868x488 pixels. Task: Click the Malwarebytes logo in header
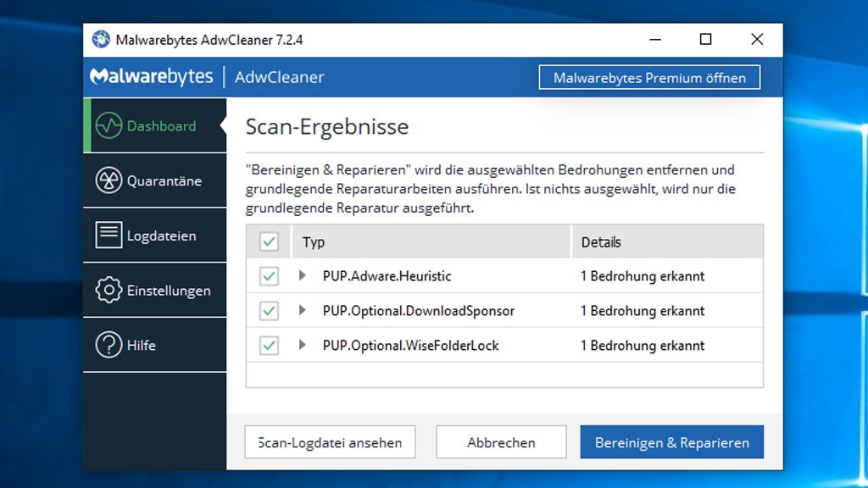click(x=151, y=77)
